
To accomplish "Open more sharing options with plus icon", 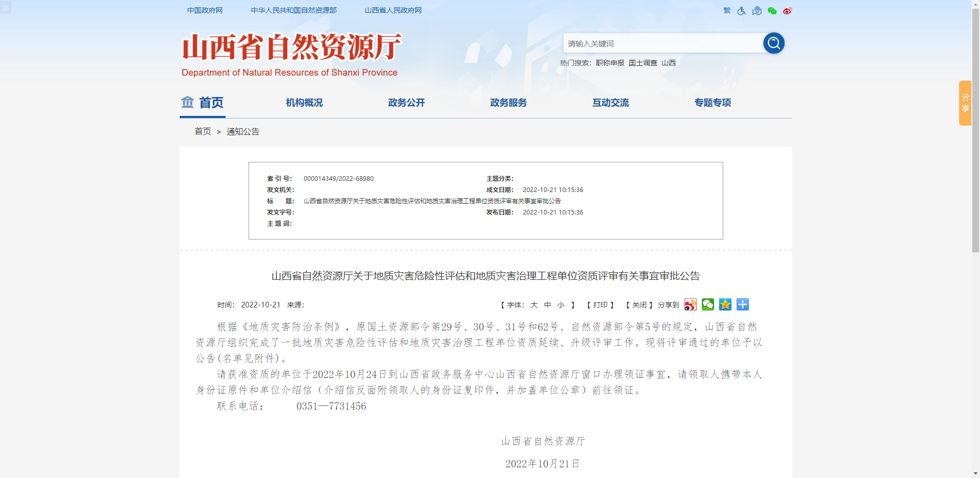I will 742,304.
